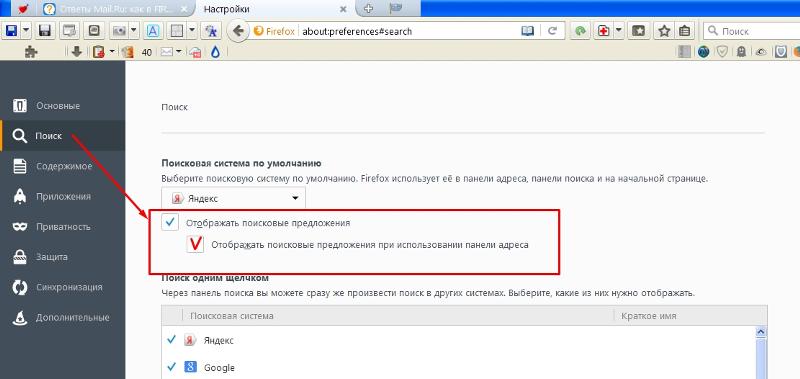Click the green circular arrow icon

point(580,31)
